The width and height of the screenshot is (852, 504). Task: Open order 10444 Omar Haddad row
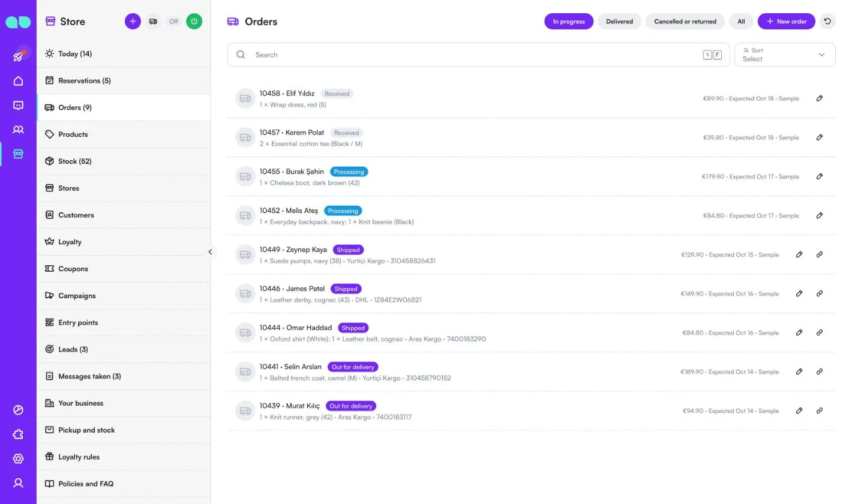tap(531, 332)
